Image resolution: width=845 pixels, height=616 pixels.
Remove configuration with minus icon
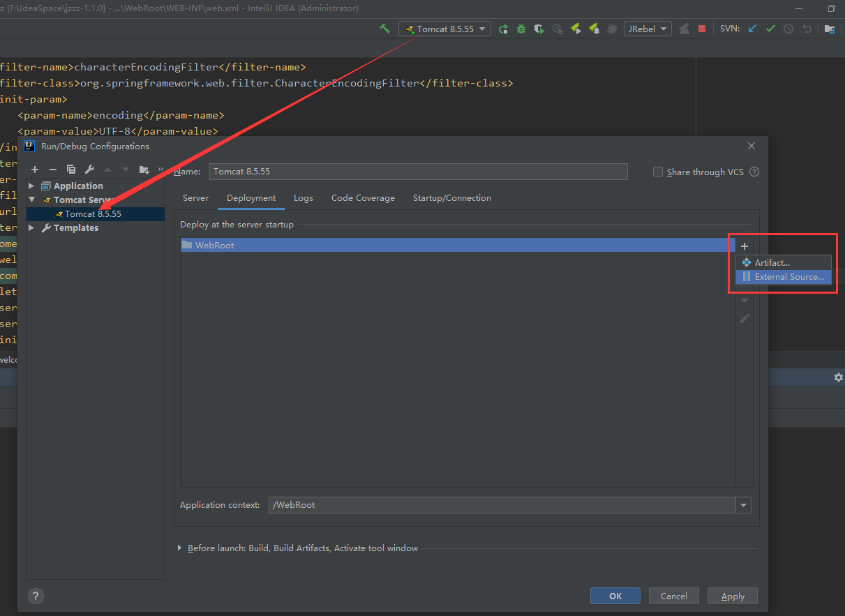pyautogui.click(x=52, y=170)
